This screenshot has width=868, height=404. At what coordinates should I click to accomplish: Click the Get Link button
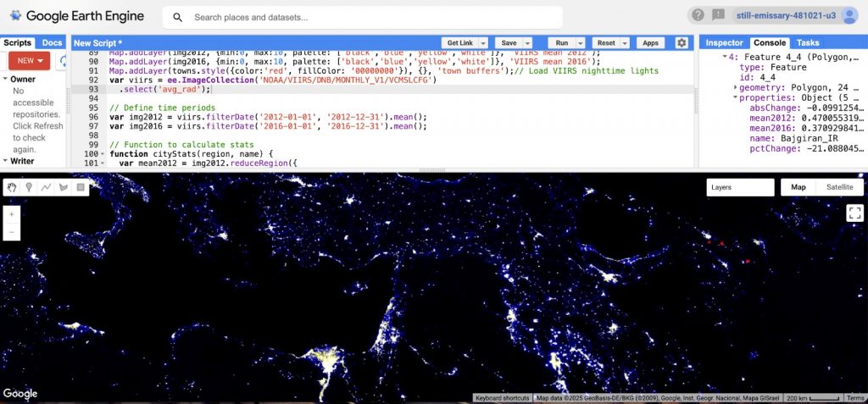click(x=459, y=42)
